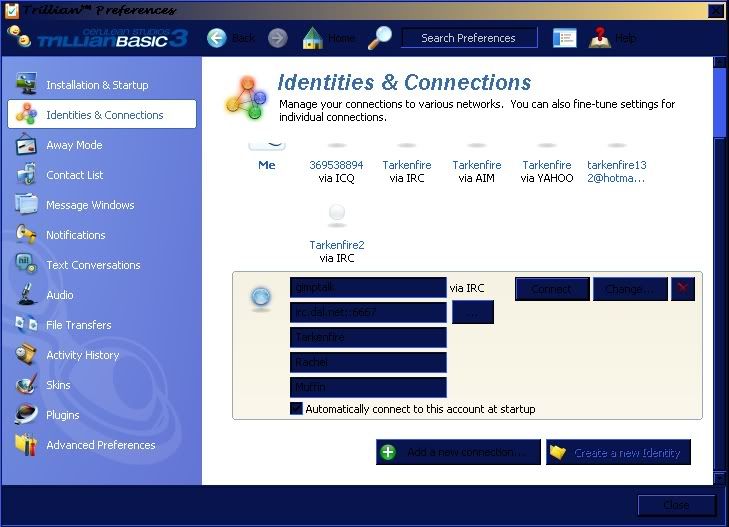Image resolution: width=729 pixels, height=527 pixels.
Task: Go back with the blue arrow icon
Action: point(217,38)
